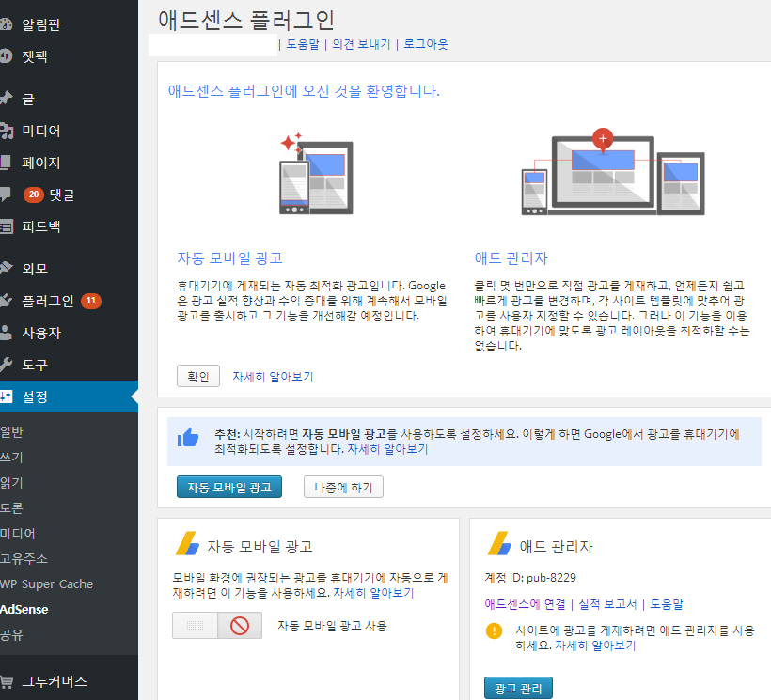Screen dimensions: 771x700
Task: Click the plug icon for 플러그인
Action: point(6,300)
